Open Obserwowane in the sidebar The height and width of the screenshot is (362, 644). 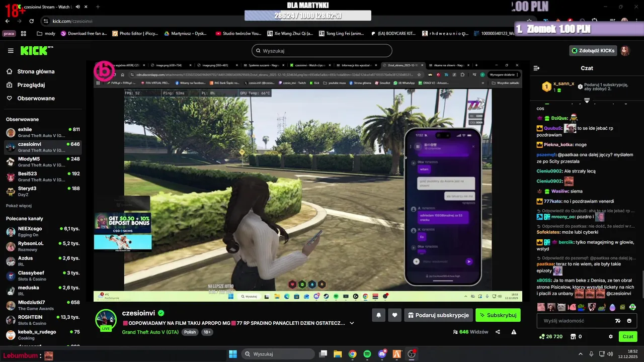(36, 98)
